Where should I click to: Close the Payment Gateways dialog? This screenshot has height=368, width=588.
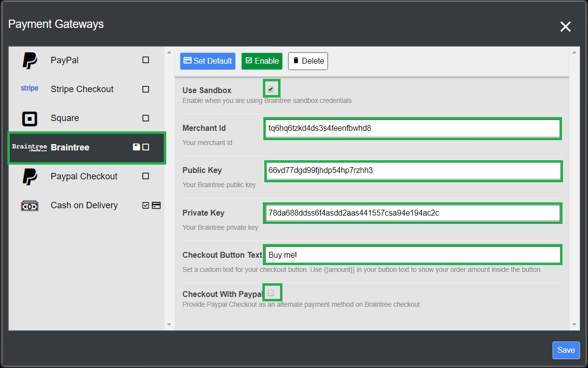pyautogui.click(x=565, y=26)
